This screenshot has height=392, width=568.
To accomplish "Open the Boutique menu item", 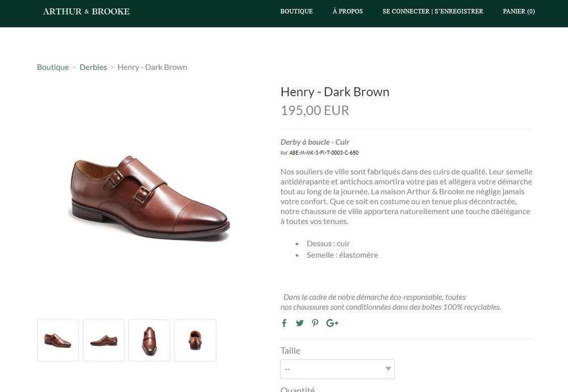I will coord(296,11).
